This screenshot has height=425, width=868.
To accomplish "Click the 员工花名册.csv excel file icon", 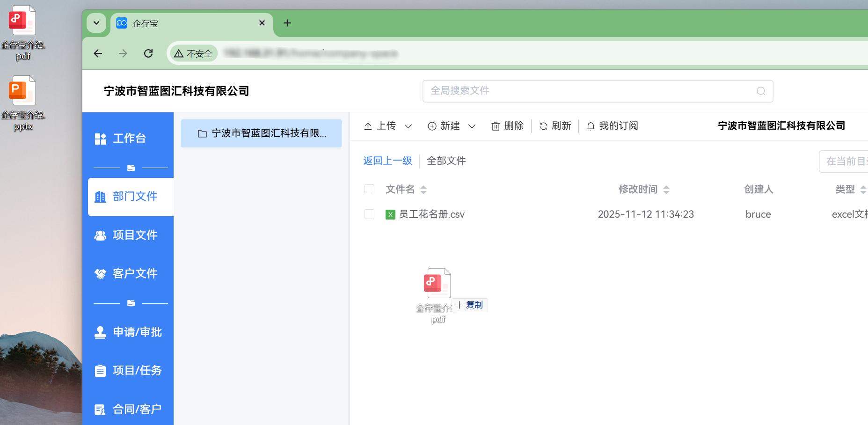I will click(x=390, y=214).
